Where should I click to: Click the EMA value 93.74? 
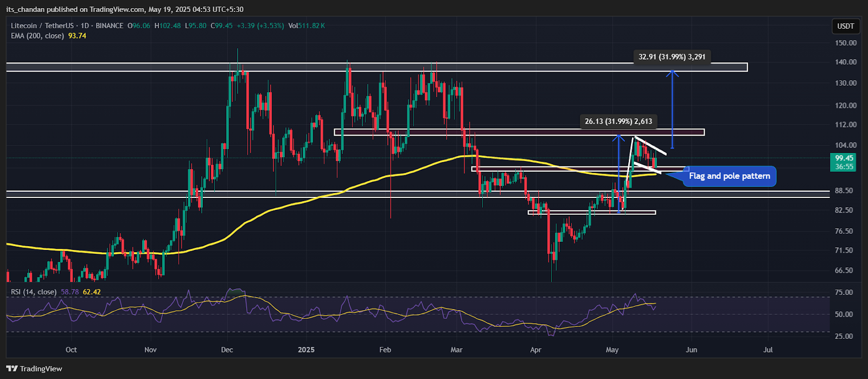click(77, 36)
